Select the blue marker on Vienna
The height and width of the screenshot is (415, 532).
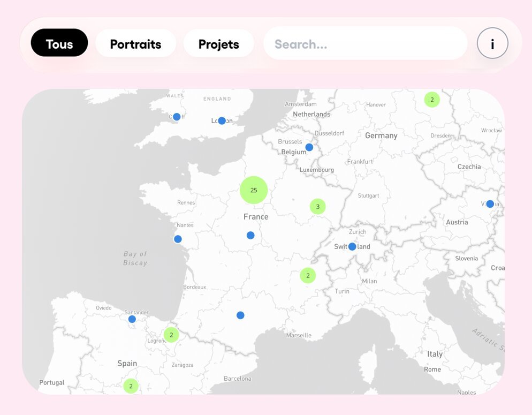click(490, 203)
